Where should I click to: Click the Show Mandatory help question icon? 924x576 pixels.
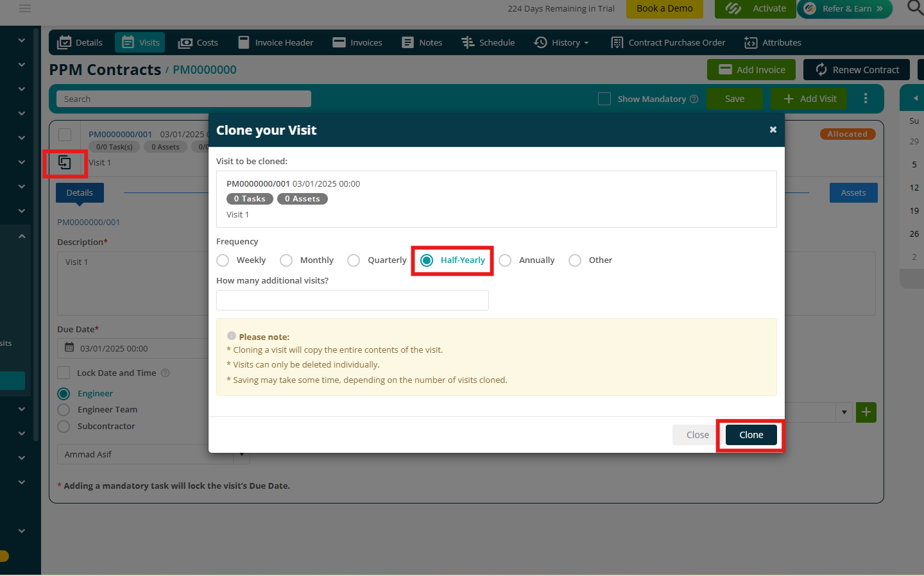694,99
